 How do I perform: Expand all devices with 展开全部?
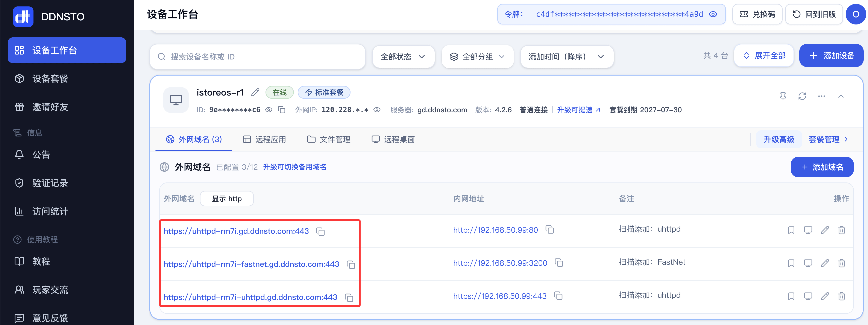(x=764, y=56)
